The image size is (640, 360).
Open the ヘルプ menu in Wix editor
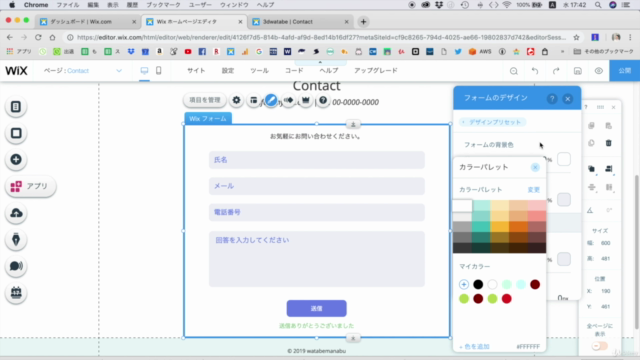coord(329,71)
